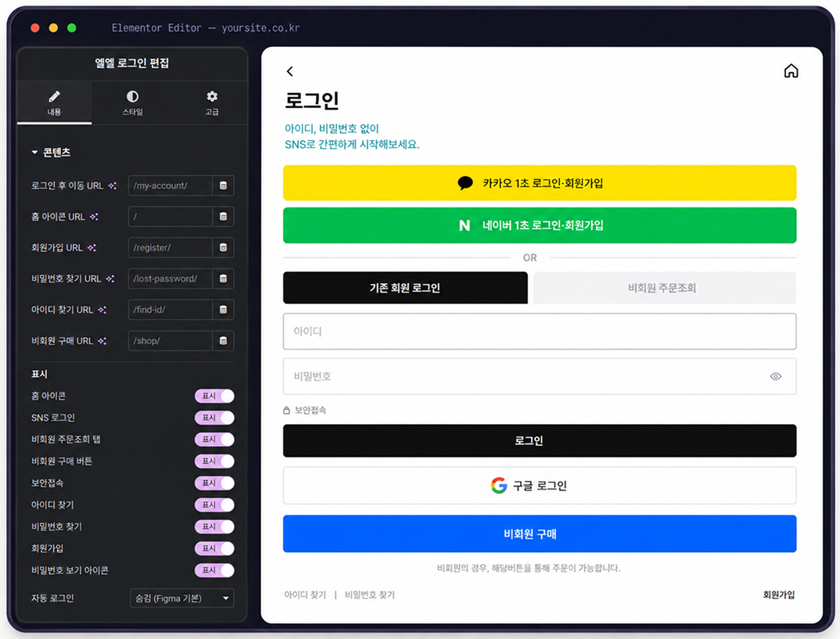
Task: Click dynamic tag icon for 회원가입 URL field
Action: click(x=224, y=248)
